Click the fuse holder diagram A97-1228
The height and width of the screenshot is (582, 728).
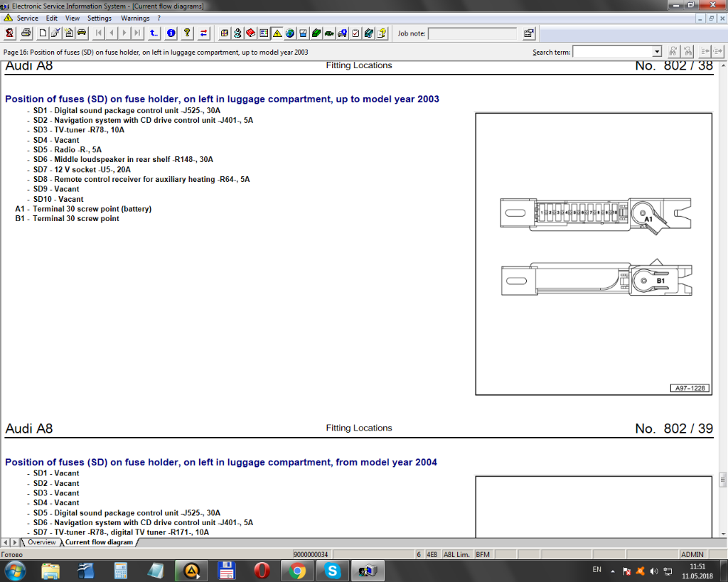594,254
